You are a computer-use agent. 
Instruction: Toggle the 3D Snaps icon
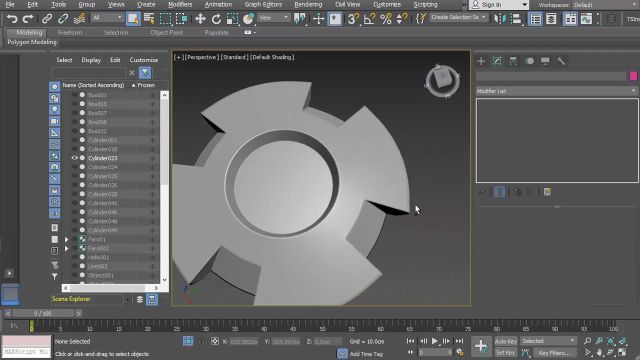353,19
